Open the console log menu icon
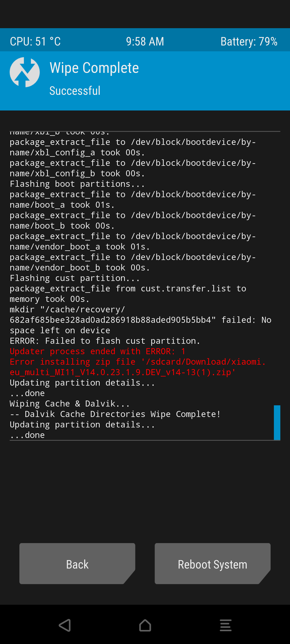 225,625
